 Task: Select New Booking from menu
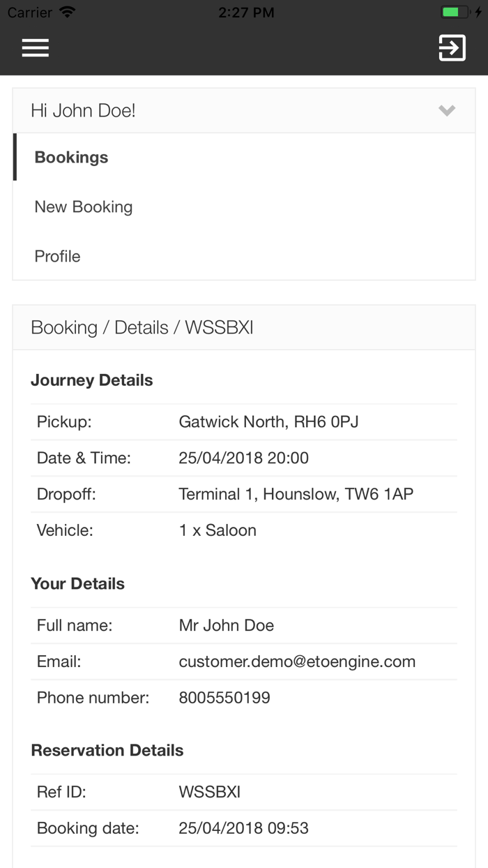click(84, 207)
